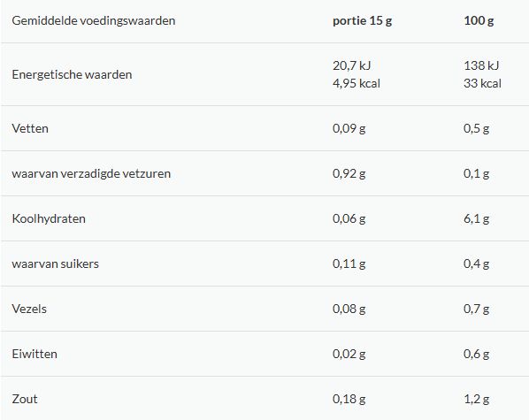Click the '0,11 g' suikers portion value
The width and height of the screenshot is (529, 420).
point(349,263)
